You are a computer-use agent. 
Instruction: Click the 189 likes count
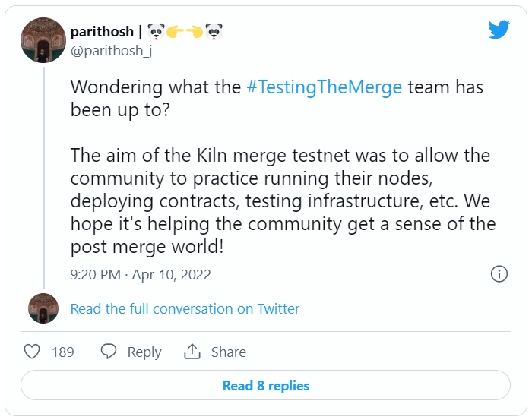pos(62,352)
